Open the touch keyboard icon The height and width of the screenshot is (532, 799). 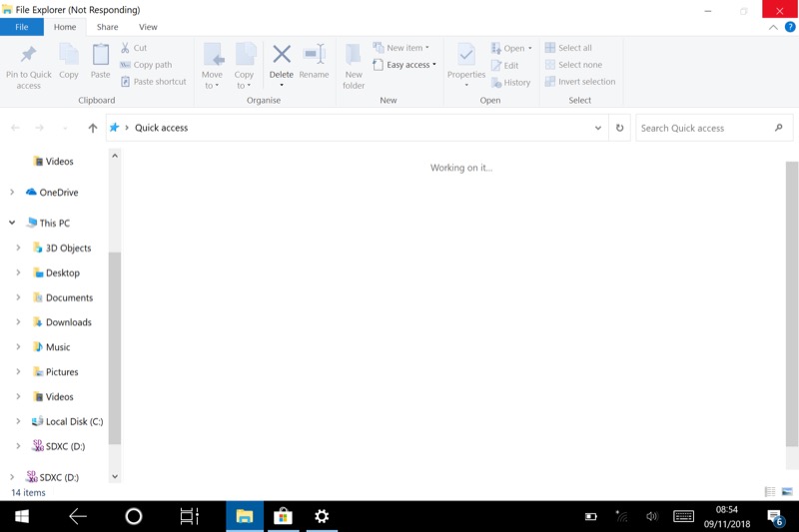coord(683,516)
